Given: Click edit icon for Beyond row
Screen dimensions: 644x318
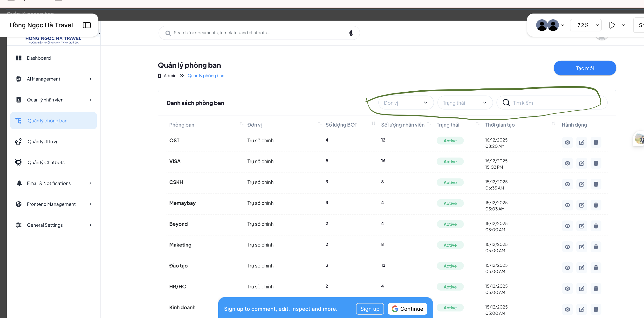Looking at the screenshot, I should (582, 226).
